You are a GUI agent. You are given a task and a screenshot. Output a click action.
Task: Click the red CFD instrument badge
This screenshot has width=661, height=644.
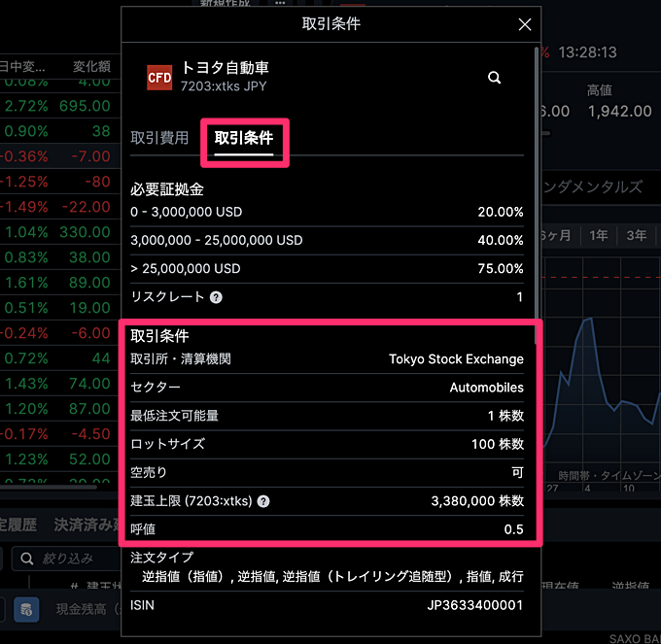tap(159, 78)
